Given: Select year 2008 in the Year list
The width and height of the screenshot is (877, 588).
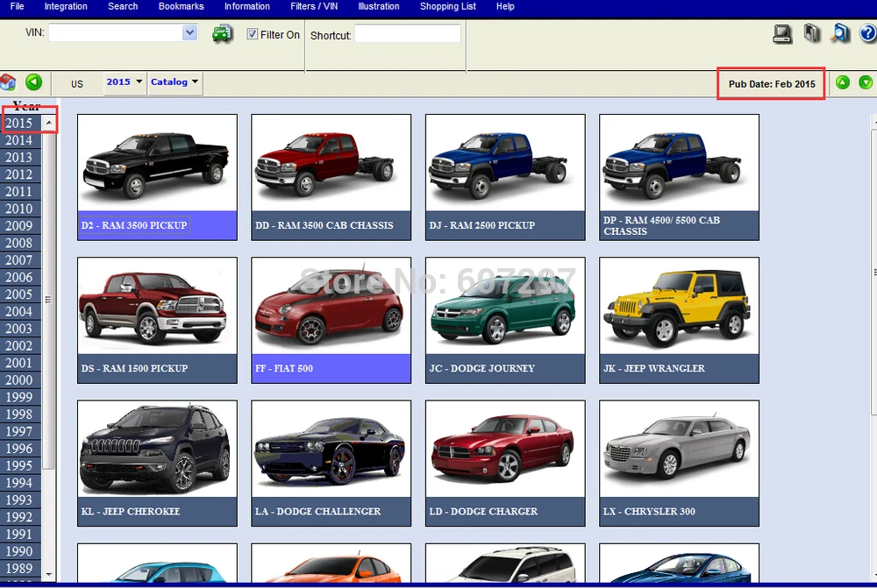Looking at the screenshot, I should point(19,243).
